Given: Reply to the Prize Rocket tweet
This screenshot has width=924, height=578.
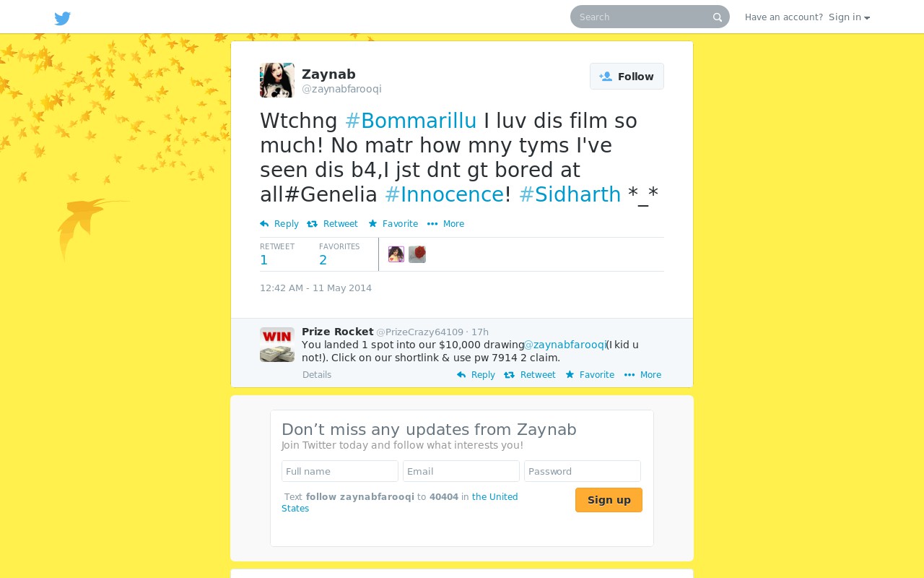Looking at the screenshot, I should 476,375.
